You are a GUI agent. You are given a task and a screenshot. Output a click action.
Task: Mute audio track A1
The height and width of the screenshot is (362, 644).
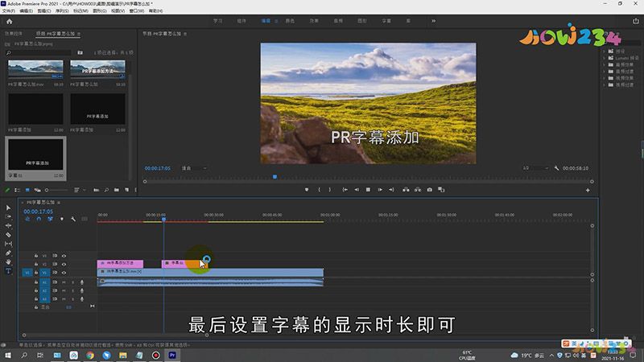click(64, 282)
